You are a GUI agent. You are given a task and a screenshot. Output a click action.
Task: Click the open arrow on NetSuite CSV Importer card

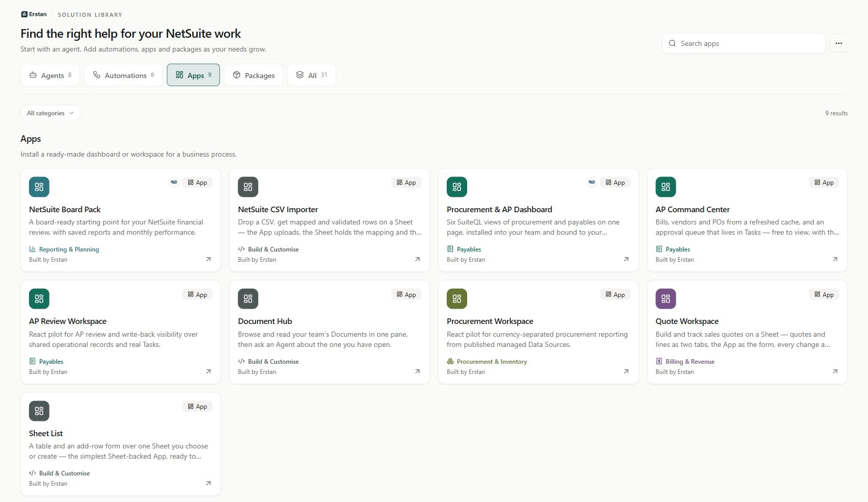[x=417, y=259]
